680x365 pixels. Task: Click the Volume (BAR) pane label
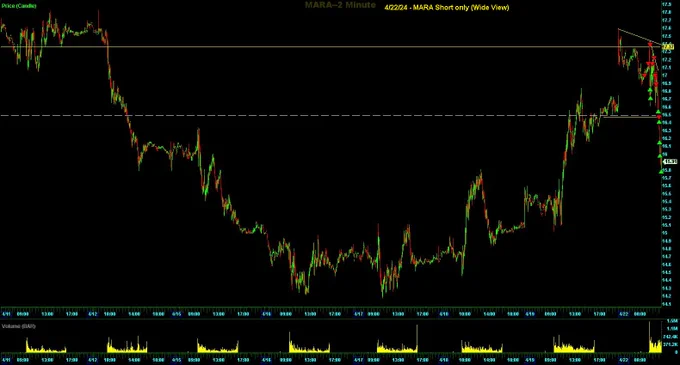tap(19, 326)
